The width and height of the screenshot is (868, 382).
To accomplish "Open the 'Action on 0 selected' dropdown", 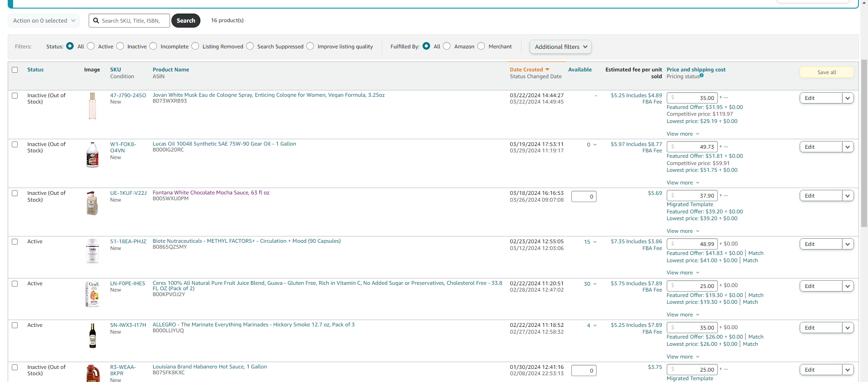I will [x=44, y=21].
